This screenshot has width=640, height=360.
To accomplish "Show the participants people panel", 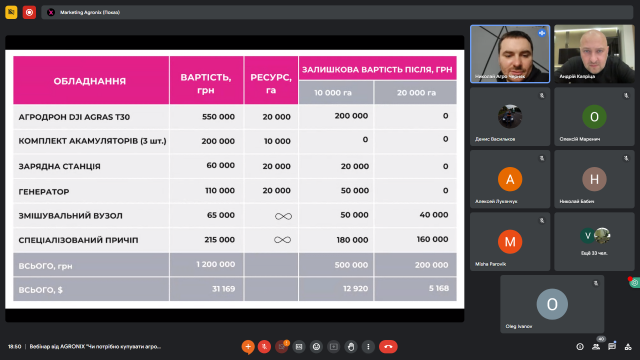I will coord(596,347).
